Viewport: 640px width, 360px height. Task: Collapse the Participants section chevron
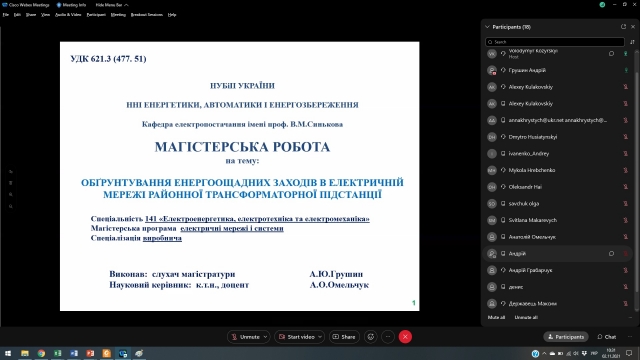click(x=487, y=27)
